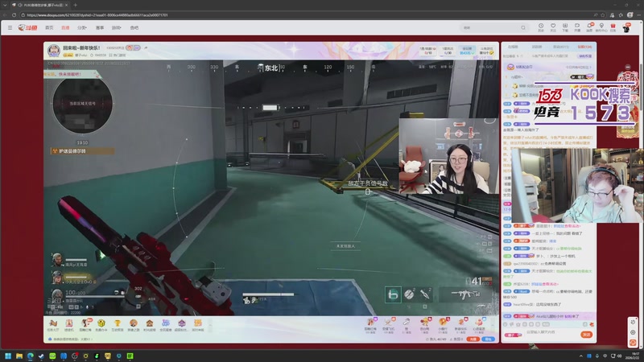644x362 pixels.
Task: Show hidden system tray icons
Action: coord(580,356)
